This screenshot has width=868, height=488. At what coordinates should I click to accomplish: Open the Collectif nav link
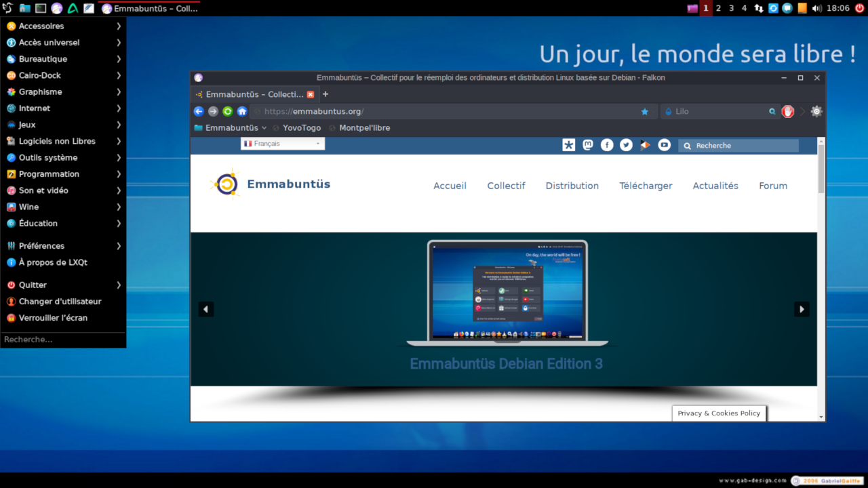click(506, 186)
